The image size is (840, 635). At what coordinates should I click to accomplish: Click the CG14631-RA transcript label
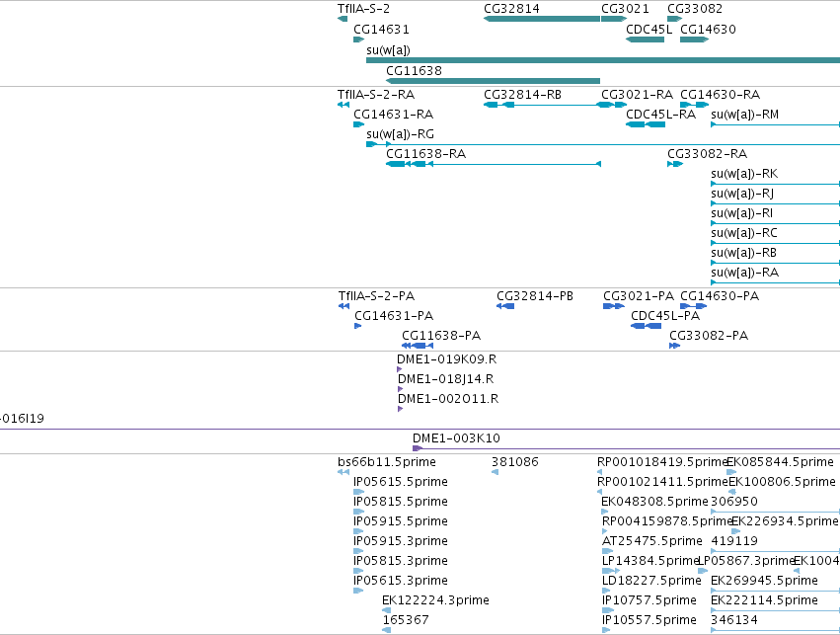pos(393,115)
